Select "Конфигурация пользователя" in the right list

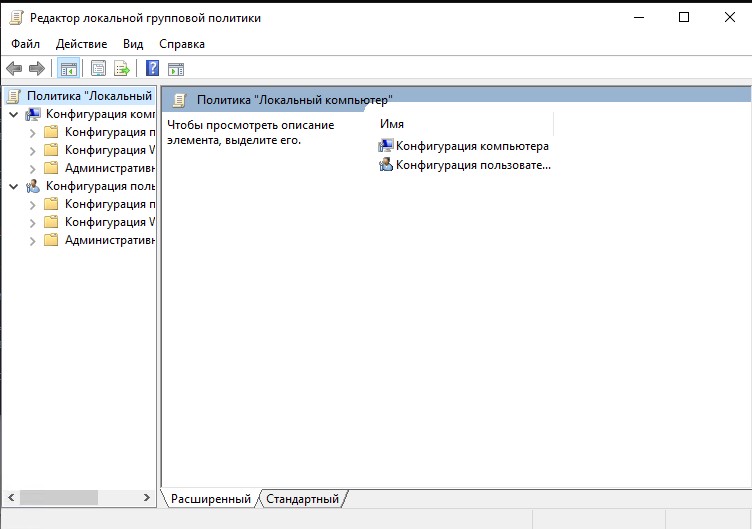[472, 165]
